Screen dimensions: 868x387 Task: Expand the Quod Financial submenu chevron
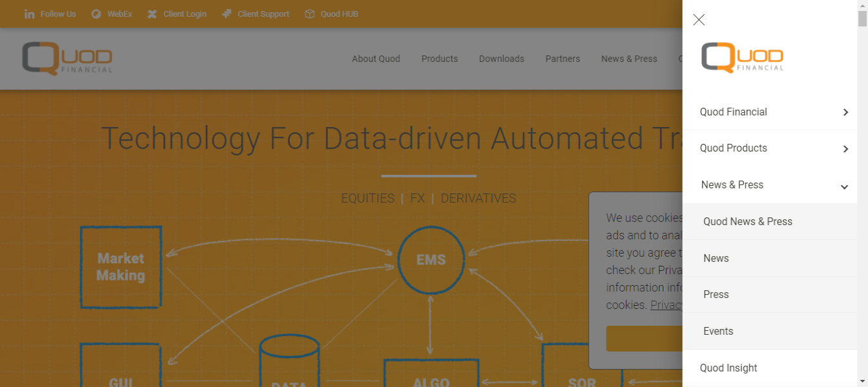845,112
